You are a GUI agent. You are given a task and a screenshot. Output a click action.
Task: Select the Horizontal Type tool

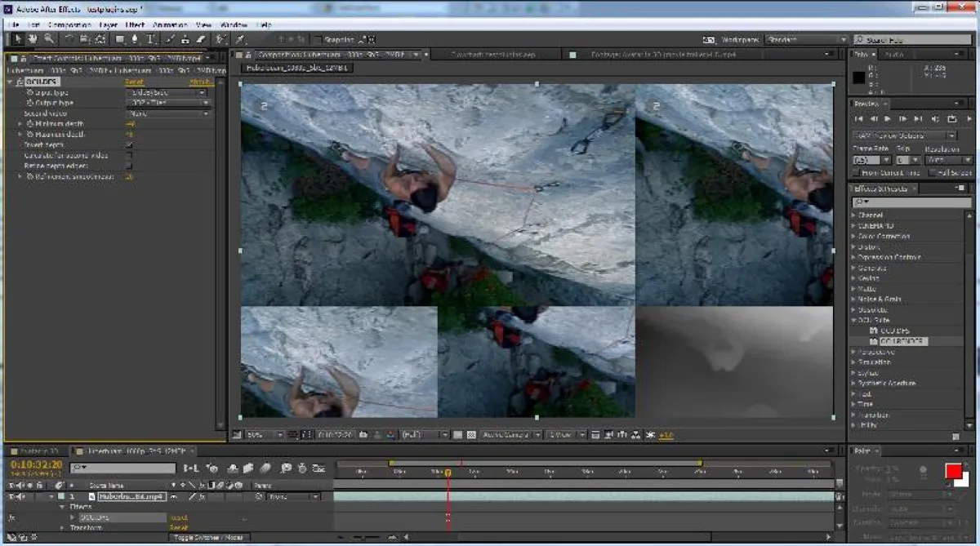point(152,38)
